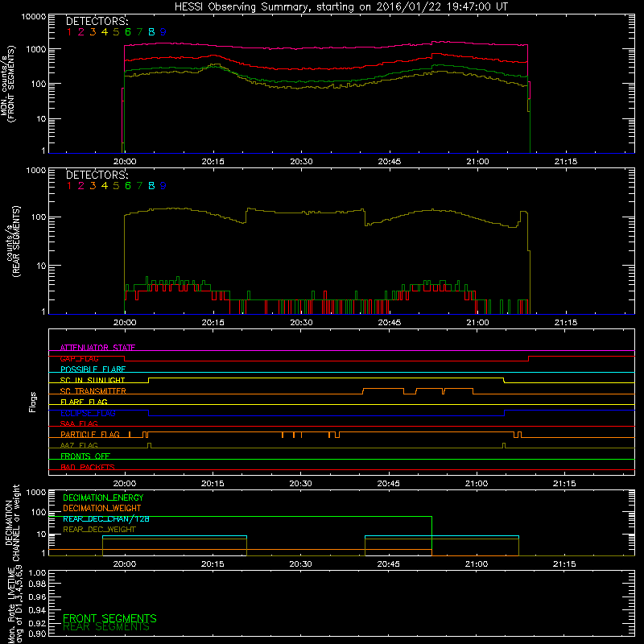This screenshot has width=644, height=644.
Task: Select red detector 1 in rear segments legend
Action: [69, 186]
